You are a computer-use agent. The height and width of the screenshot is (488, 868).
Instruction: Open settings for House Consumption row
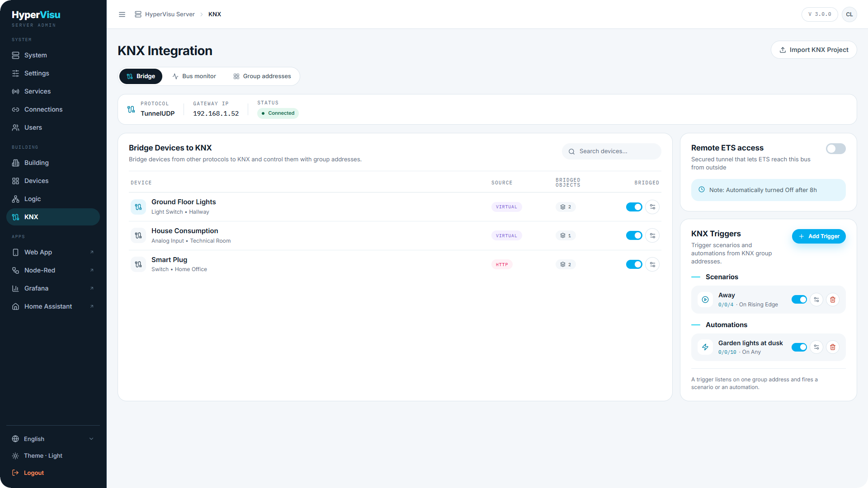652,236
